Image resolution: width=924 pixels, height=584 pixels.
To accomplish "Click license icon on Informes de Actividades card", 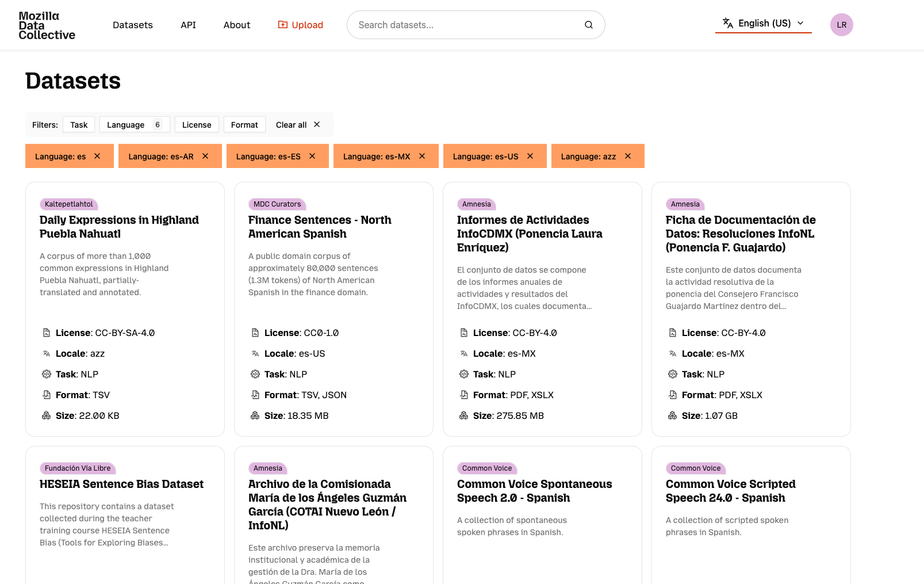I will (x=464, y=333).
